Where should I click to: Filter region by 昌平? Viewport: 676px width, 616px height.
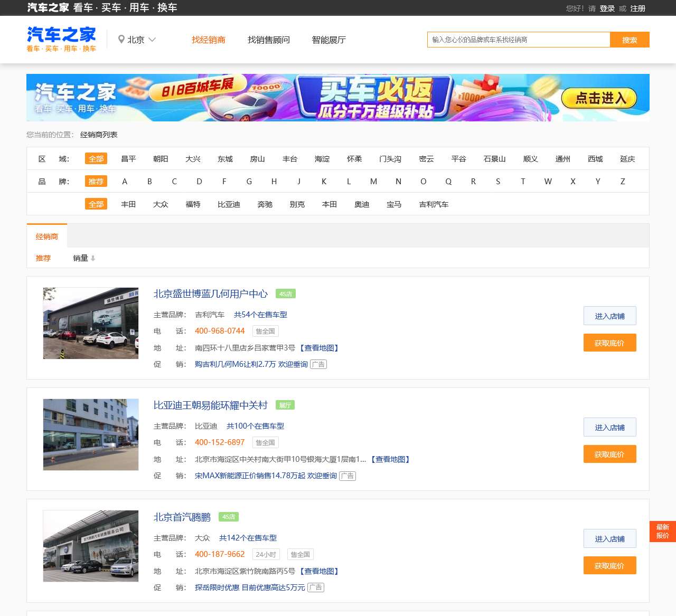128,159
